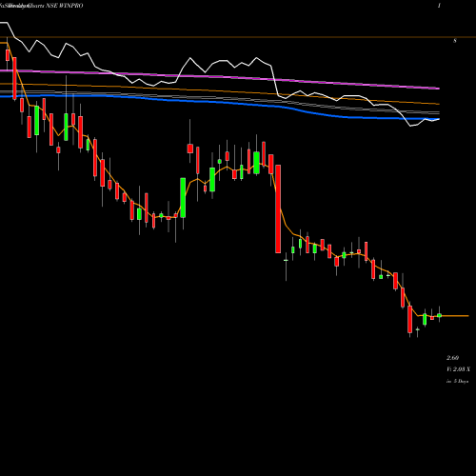The height and width of the screenshot is (476, 476).
Task: Click the 'in 5 Days' label
Action: 457,381
